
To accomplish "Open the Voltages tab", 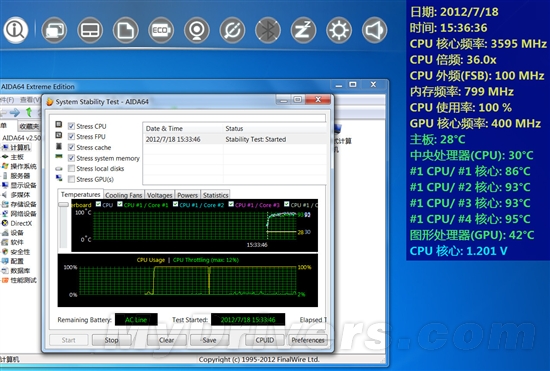I will click(x=160, y=195).
